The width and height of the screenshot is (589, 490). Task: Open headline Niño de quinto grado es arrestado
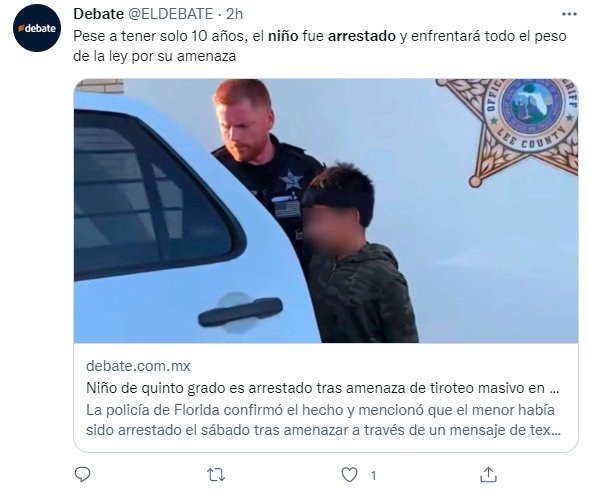pos(323,387)
